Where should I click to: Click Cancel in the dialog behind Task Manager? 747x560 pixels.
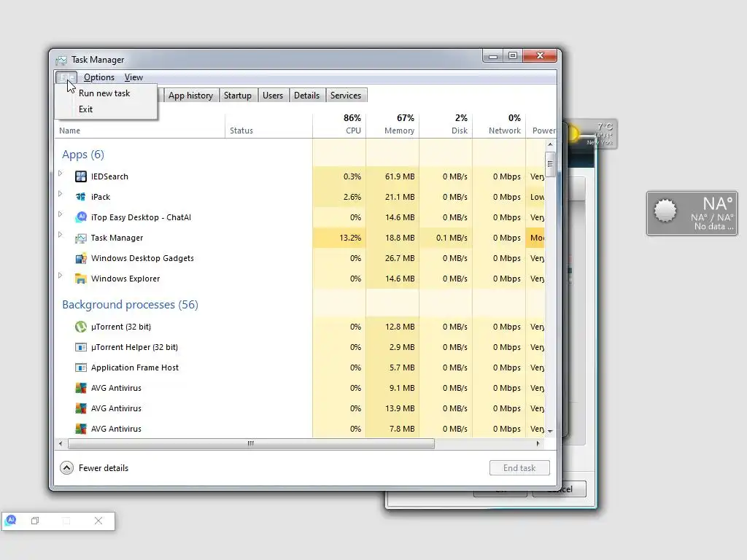point(560,489)
